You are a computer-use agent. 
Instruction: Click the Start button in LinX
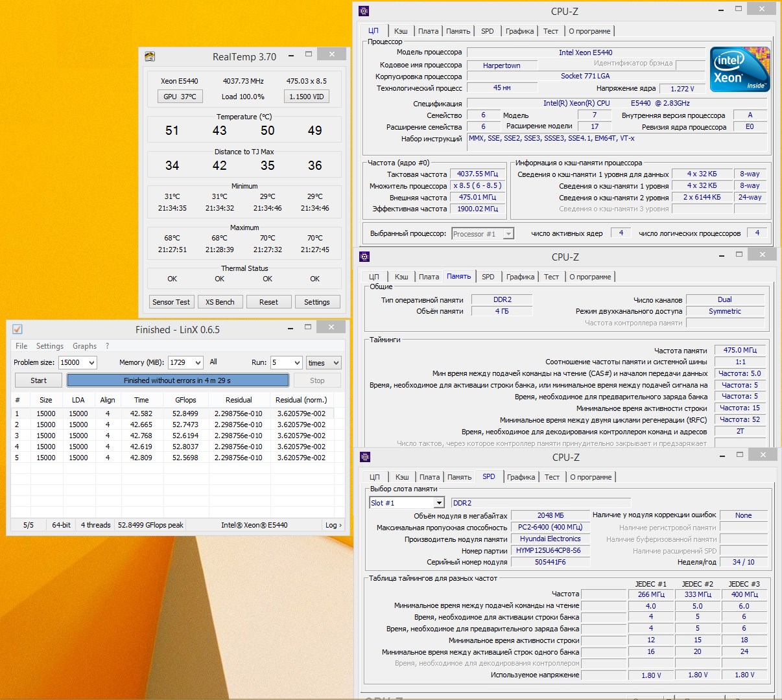[x=38, y=380]
